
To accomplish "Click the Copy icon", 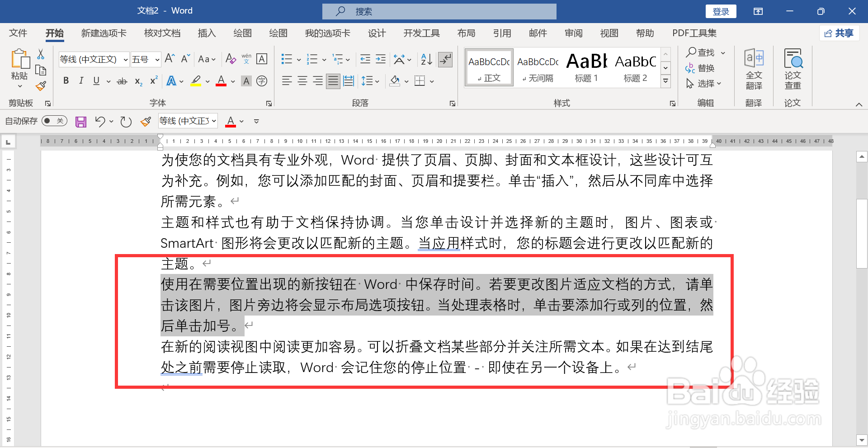I will 41,70.
